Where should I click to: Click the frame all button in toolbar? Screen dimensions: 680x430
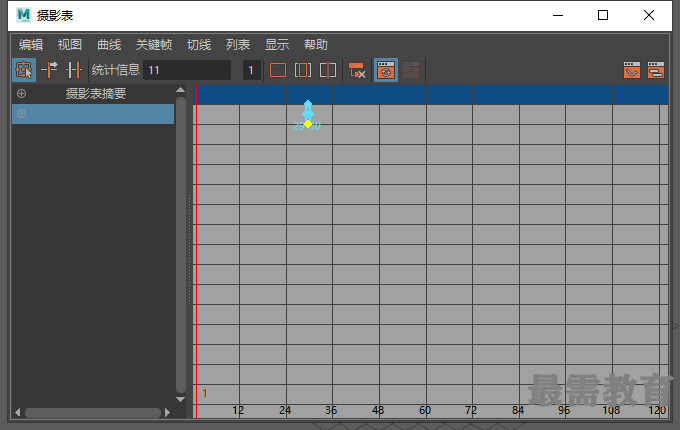[x=278, y=70]
